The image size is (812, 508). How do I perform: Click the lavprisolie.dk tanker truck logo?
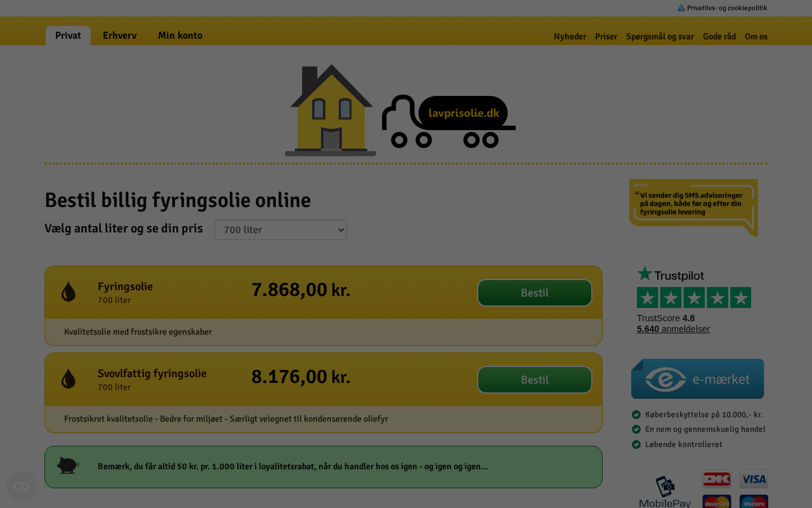click(449, 121)
